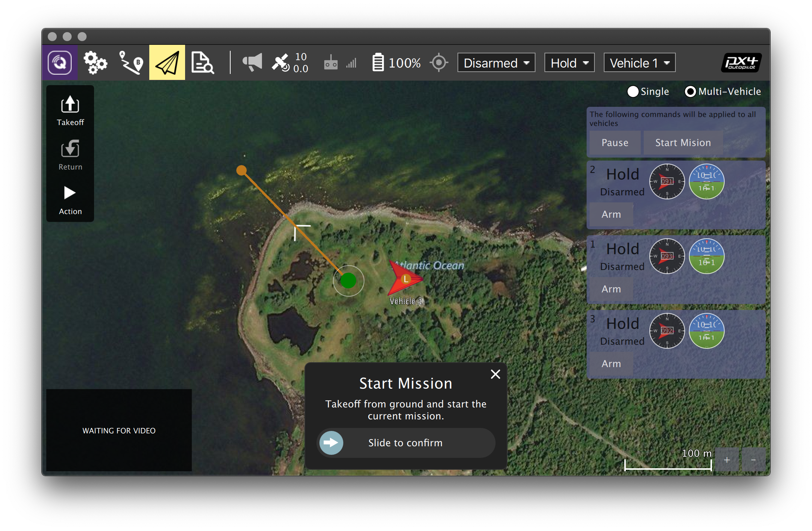Click the Return tool in sidebar
The height and width of the screenshot is (531, 812).
click(x=70, y=155)
